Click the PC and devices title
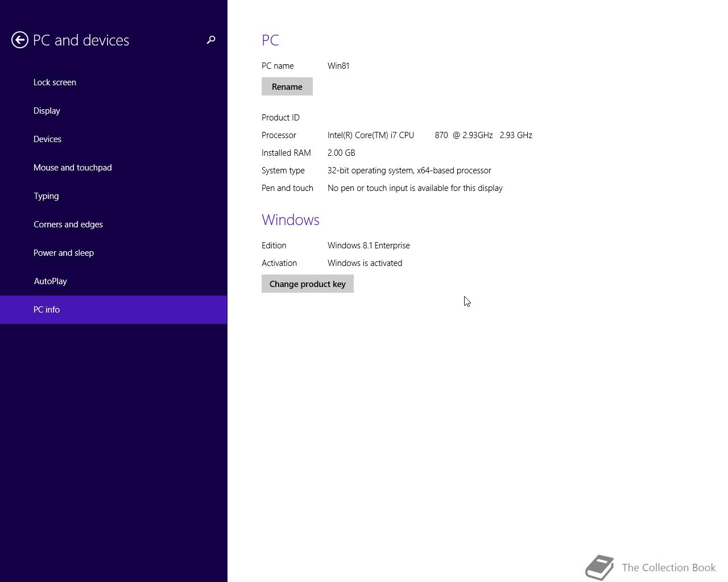The height and width of the screenshot is (582, 728). click(x=81, y=40)
